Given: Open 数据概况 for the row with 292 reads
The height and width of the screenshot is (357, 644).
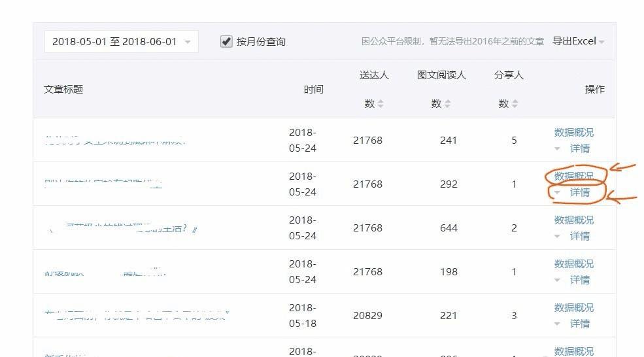Looking at the screenshot, I should tap(574, 177).
